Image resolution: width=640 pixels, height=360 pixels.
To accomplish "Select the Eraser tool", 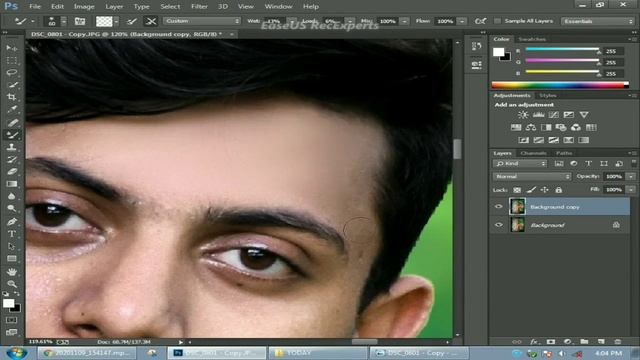I will click(11, 171).
